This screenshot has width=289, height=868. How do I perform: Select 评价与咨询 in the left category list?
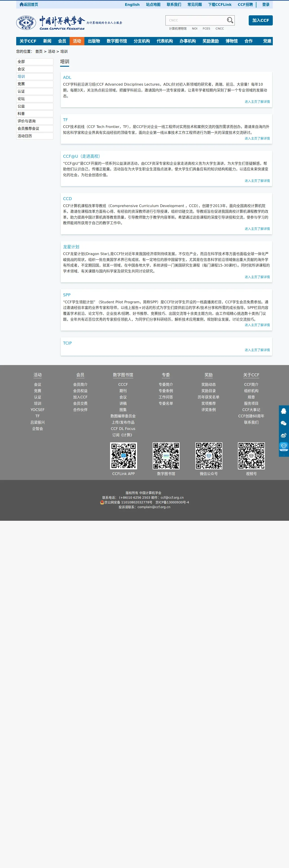tap(35, 121)
